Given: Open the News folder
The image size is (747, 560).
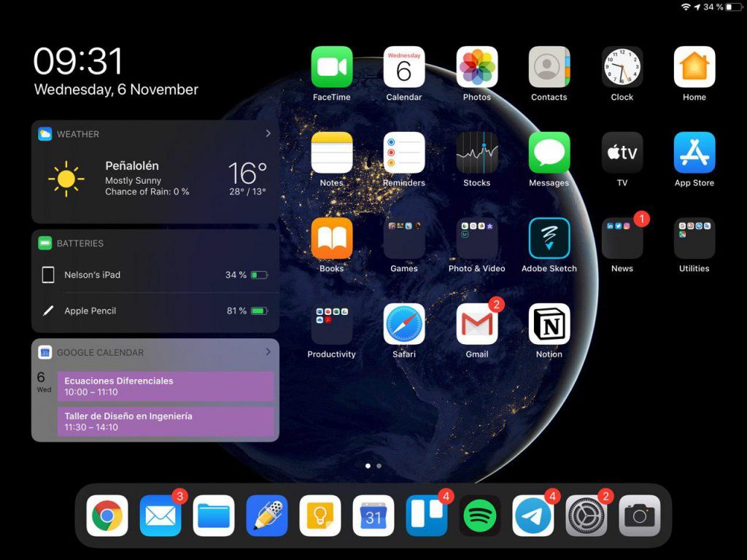Looking at the screenshot, I should [x=622, y=238].
